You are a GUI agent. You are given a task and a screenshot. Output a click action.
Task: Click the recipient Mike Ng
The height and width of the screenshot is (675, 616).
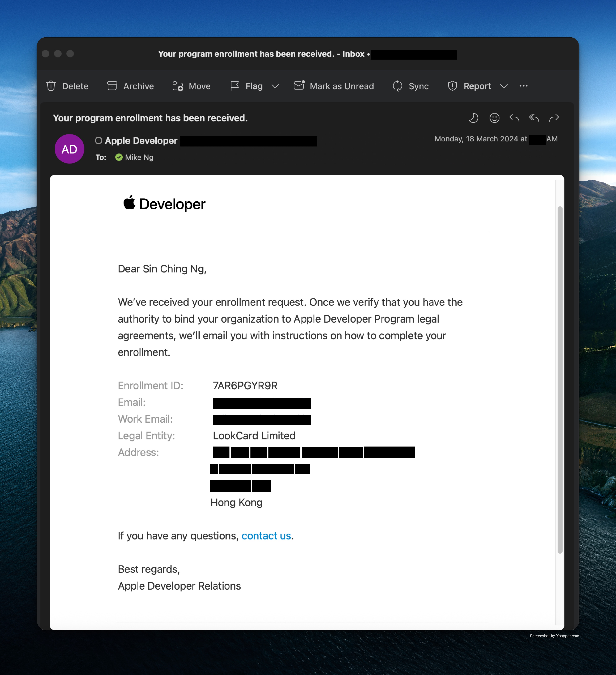[x=139, y=157]
